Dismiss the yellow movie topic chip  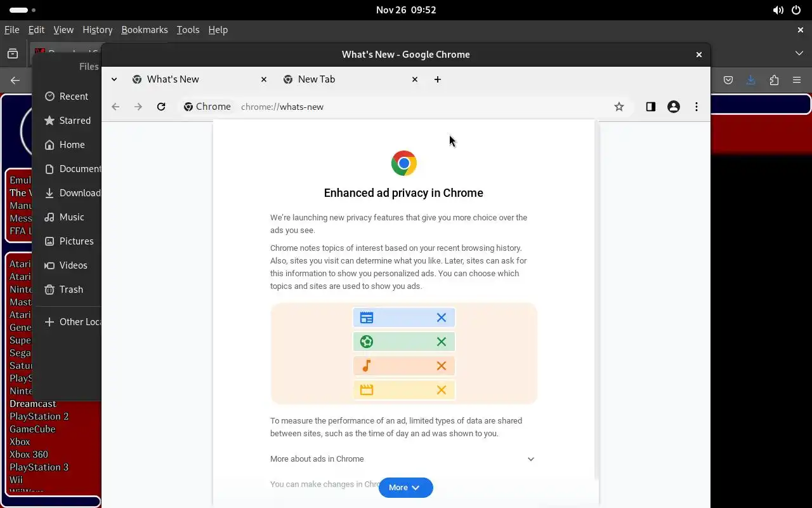442,390
